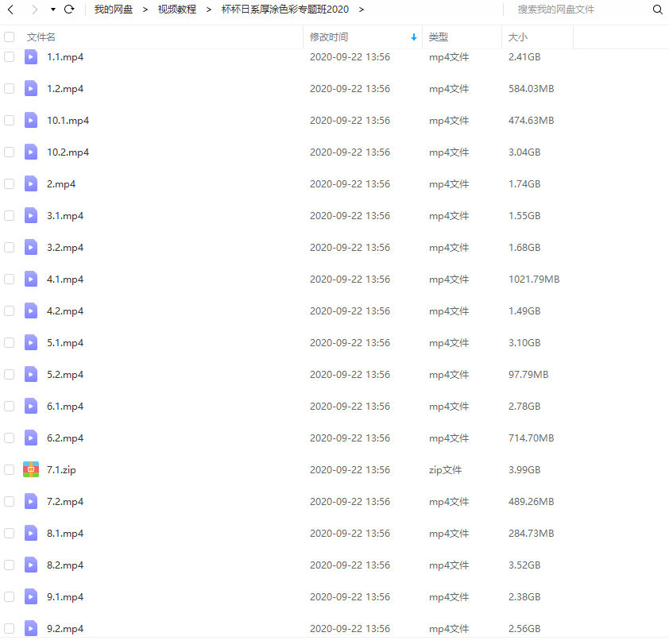Navigate to 我的网盘 breadcrumb

pyautogui.click(x=114, y=10)
